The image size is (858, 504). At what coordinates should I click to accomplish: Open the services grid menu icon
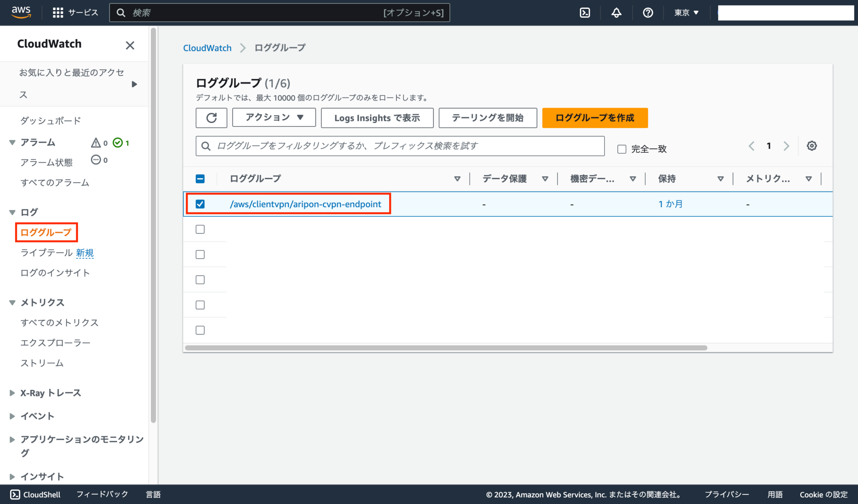(x=57, y=12)
